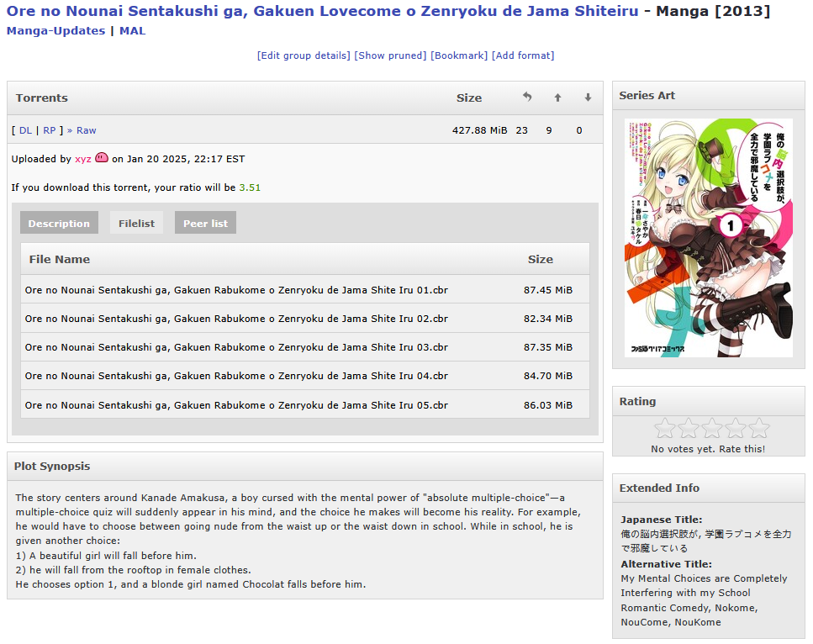The width and height of the screenshot is (813, 644).
Task: Click the 82.34 MiB size cell
Action: point(548,319)
